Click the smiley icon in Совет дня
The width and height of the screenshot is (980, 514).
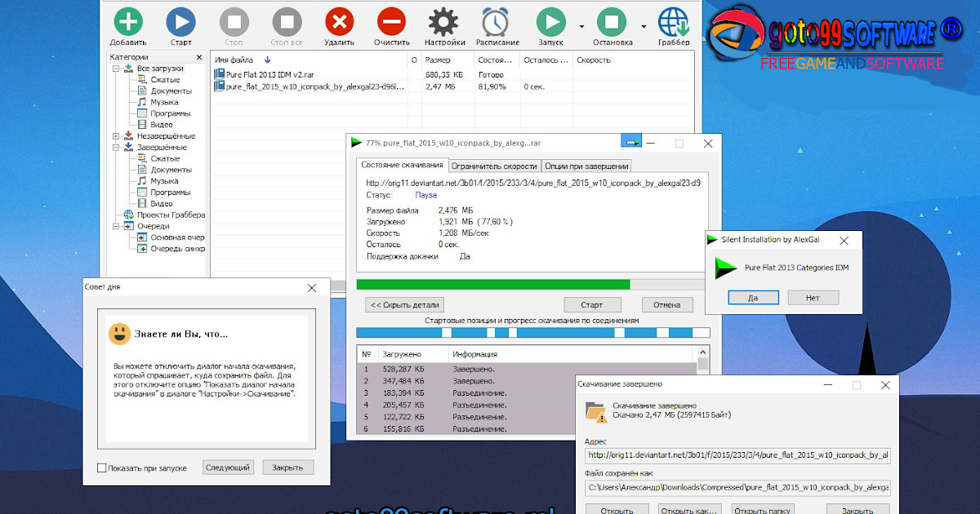[x=119, y=333]
